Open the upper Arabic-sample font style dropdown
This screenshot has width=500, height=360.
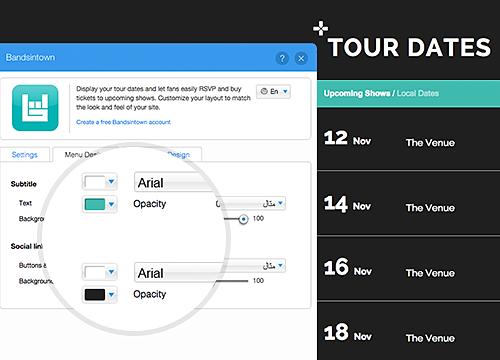coord(252,203)
